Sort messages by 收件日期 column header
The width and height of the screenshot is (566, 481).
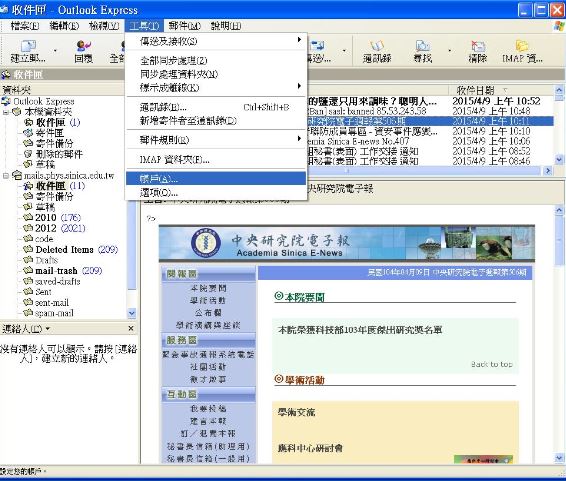[x=500, y=90]
